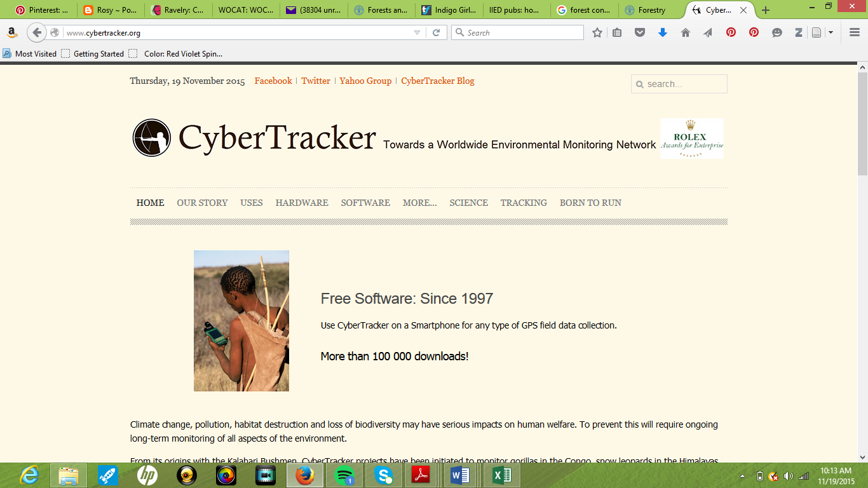Image resolution: width=868 pixels, height=488 pixels.
Task: Open dropdown arrow next to page icon
Action: click(x=831, y=32)
